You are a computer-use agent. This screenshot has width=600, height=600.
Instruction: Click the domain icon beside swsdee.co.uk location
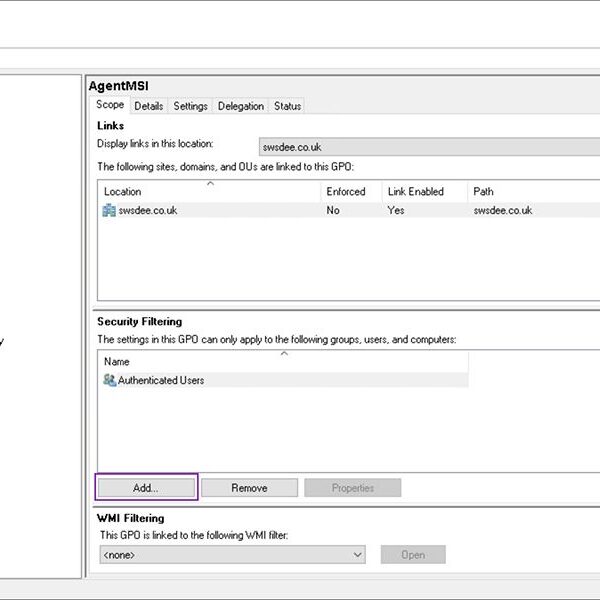pyautogui.click(x=109, y=211)
